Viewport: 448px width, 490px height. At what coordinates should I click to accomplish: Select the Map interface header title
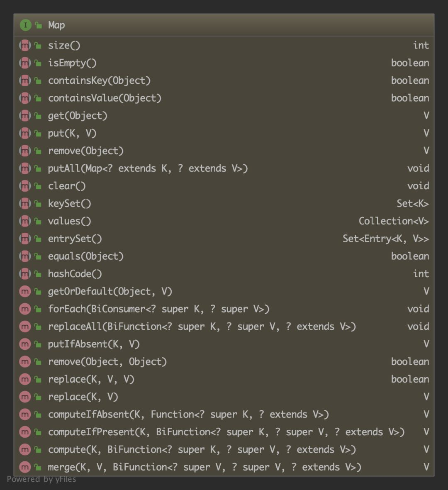pyautogui.click(x=56, y=25)
